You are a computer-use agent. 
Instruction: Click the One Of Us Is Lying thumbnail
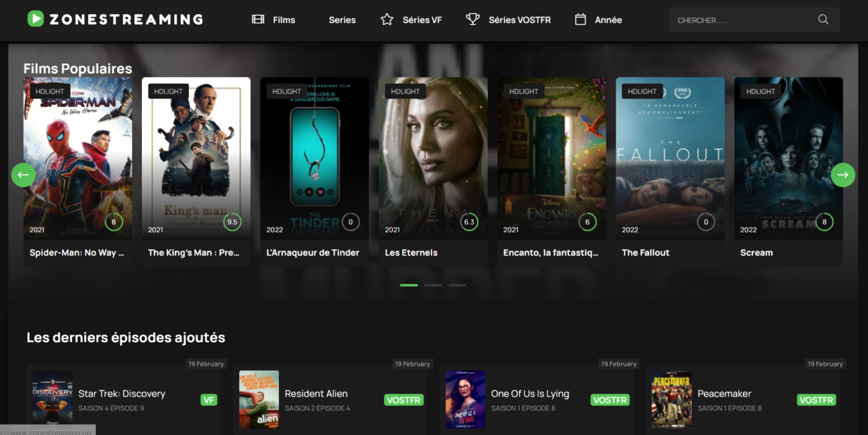click(466, 400)
